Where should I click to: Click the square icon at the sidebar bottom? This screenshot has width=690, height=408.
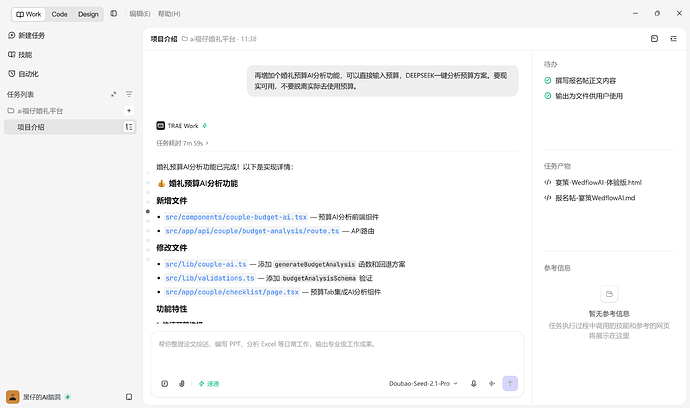129,397
